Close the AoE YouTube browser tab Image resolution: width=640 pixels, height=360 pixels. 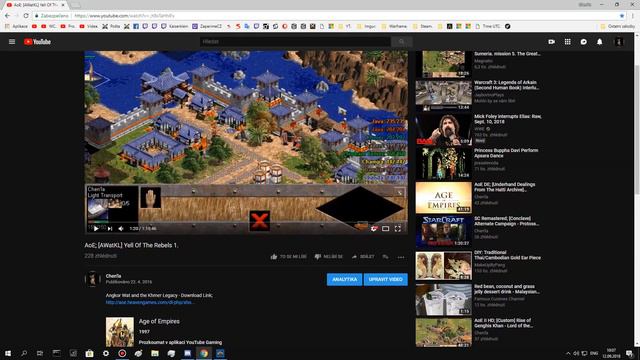pyautogui.click(x=63, y=4)
